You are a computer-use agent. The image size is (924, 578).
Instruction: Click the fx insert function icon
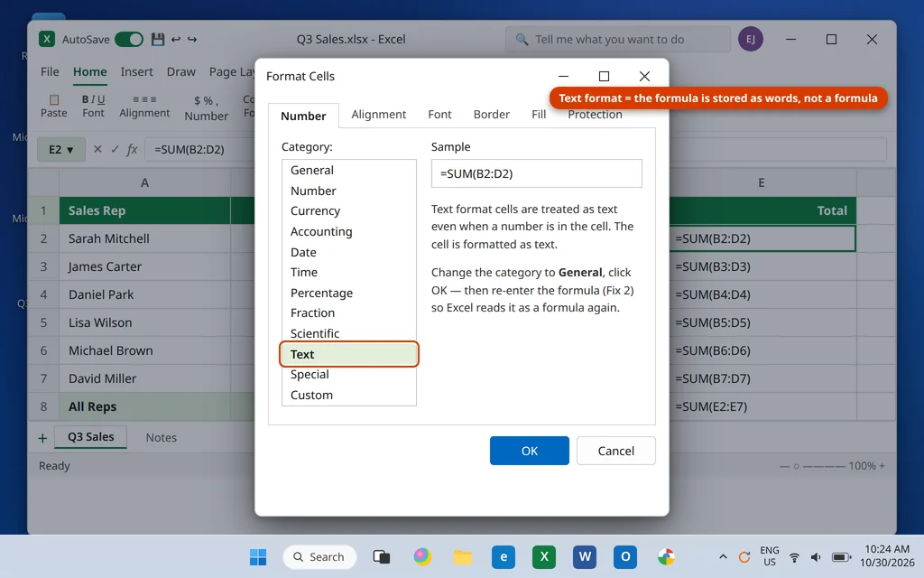pos(132,149)
